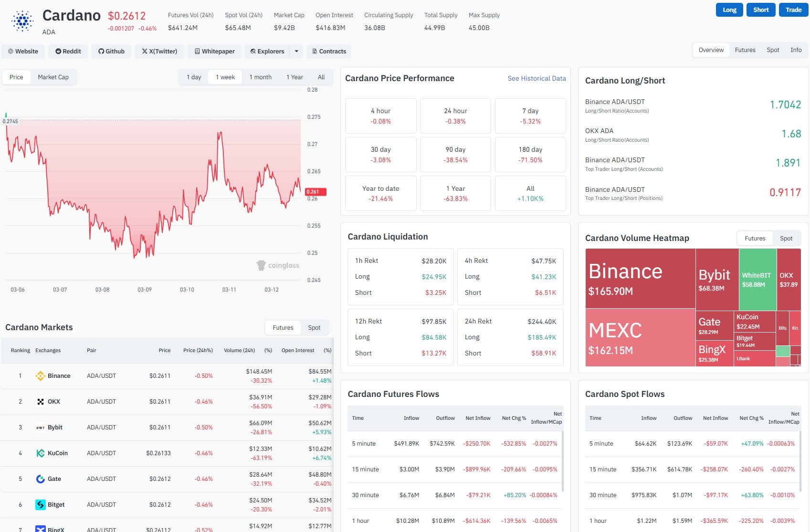This screenshot has width=810, height=532.
Task: Open the Info tab
Action: tap(796, 50)
